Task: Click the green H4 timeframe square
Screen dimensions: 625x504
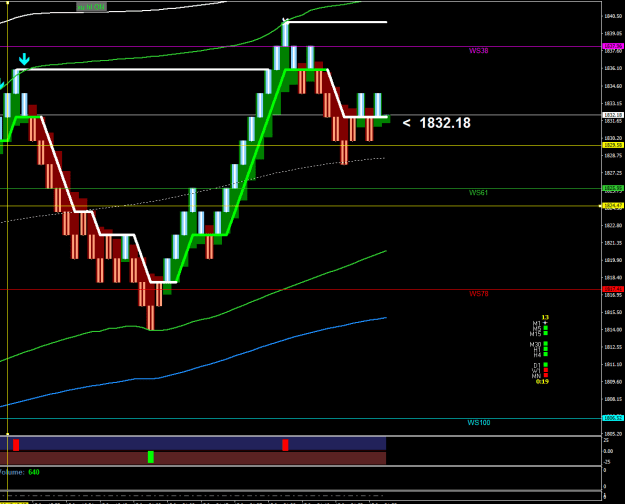Action: click(x=546, y=354)
